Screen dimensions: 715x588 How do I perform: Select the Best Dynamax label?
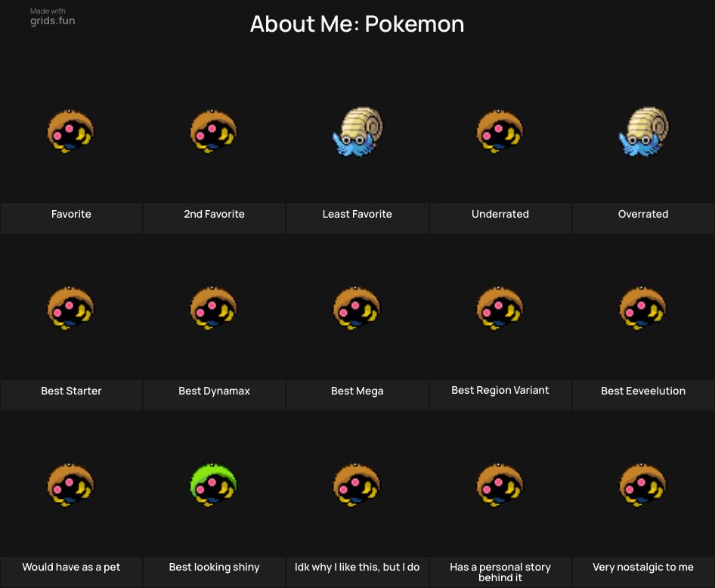point(215,391)
